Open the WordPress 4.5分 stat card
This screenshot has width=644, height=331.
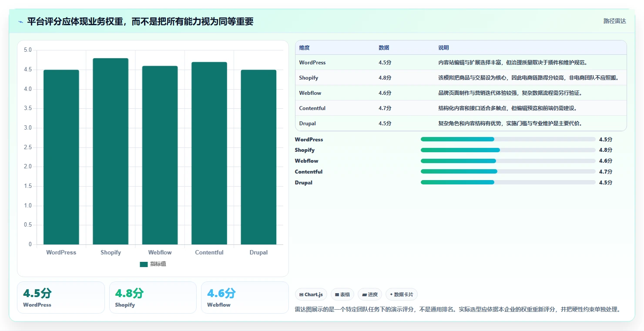click(x=61, y=298)
